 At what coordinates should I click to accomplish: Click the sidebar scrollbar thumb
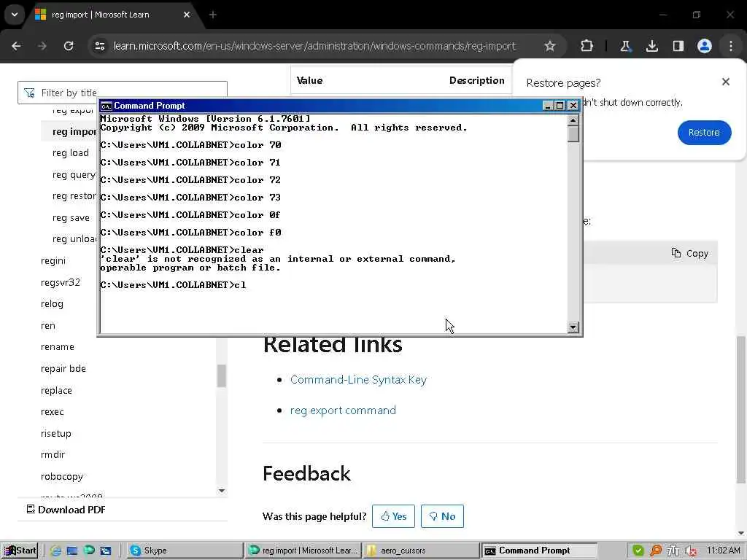(x=222, y=376)
